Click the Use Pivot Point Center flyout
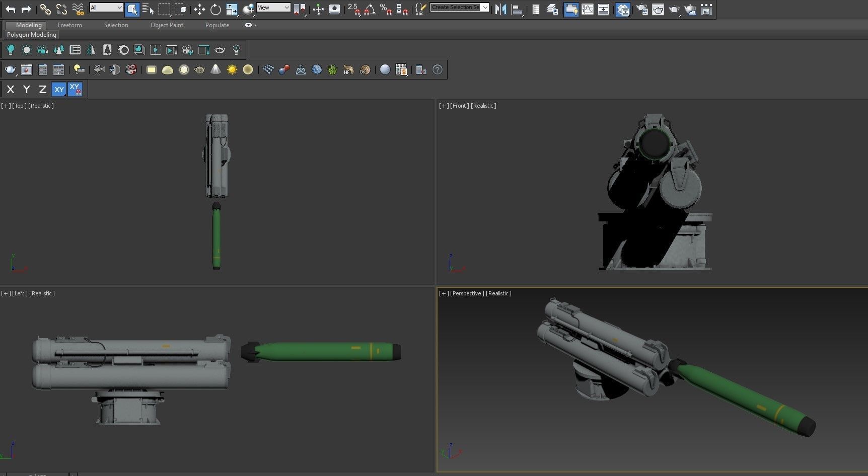The width and height of the screenshot is (868, 476). click(300, 9)
